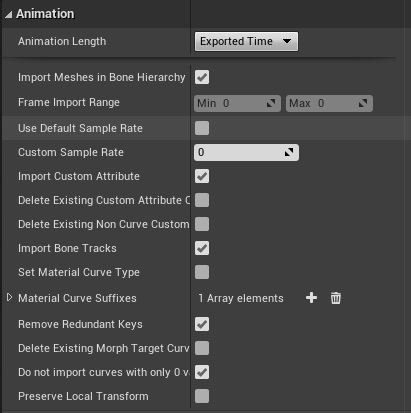The height and width of the screenshot is (413, 411).
Task: Expand Material Curve Suffixes array
Action: coord(10,297)
